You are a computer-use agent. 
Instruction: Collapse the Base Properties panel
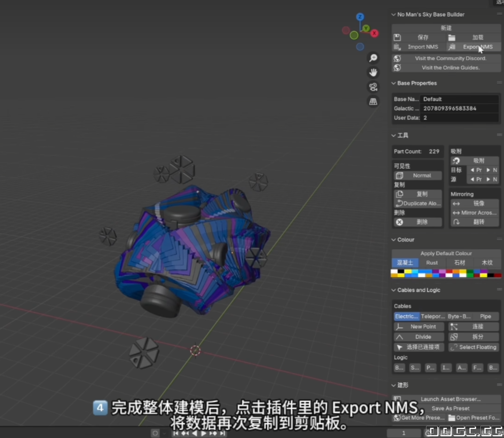tap(394, 83)
